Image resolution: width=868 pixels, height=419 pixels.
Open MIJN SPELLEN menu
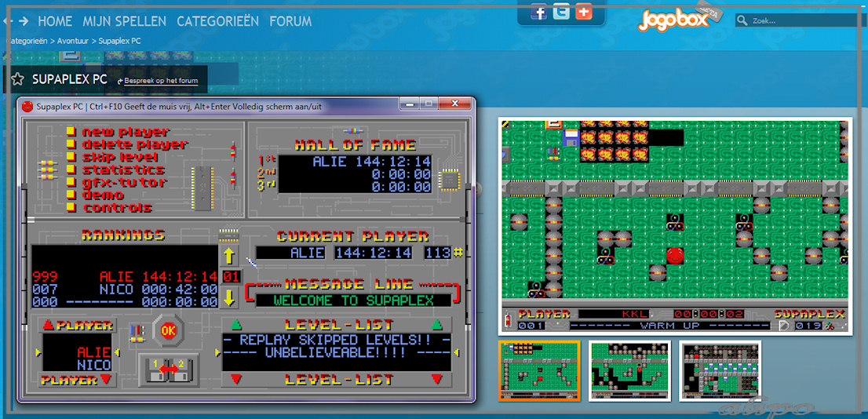coord(125,22)
